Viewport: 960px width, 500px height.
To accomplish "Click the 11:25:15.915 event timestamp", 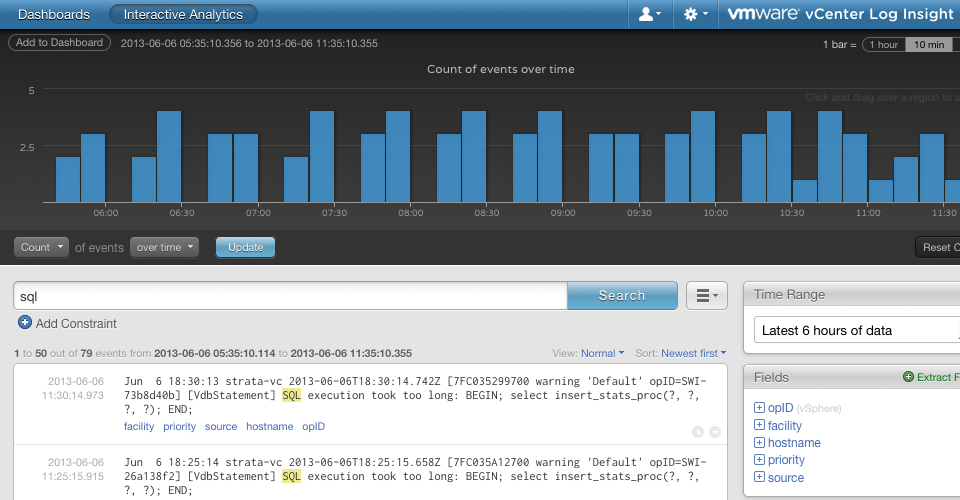I will pyautogui.click(x=73, y=476).
